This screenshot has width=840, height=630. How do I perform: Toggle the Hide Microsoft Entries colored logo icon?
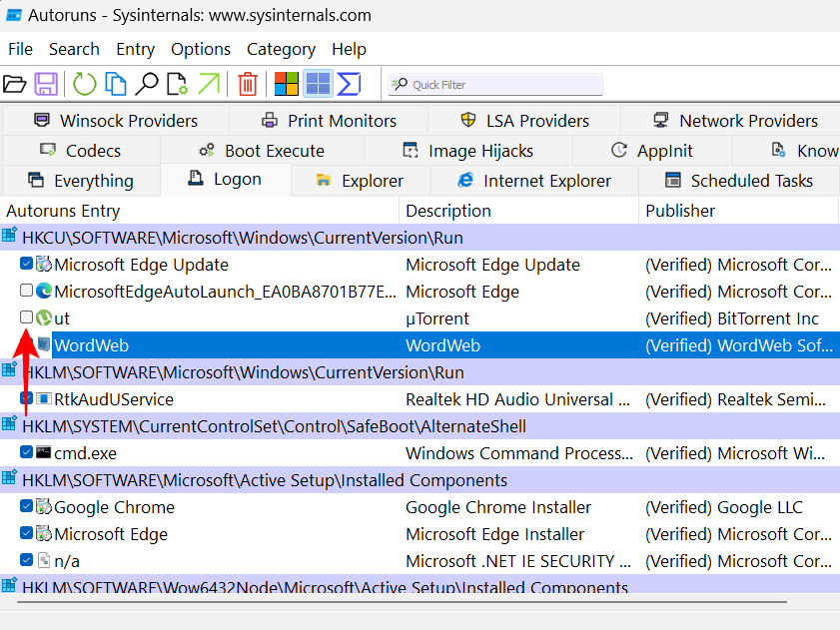287,84
